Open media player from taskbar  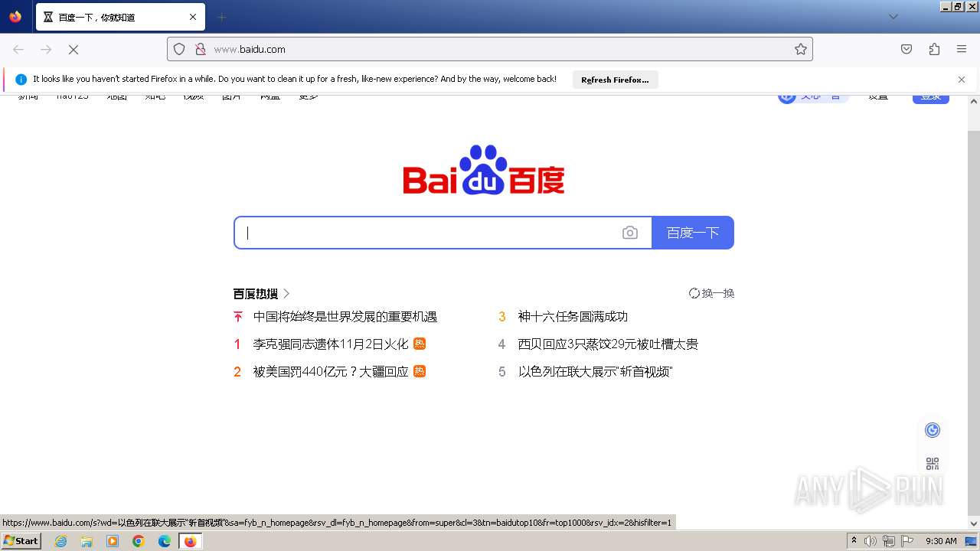113,541
